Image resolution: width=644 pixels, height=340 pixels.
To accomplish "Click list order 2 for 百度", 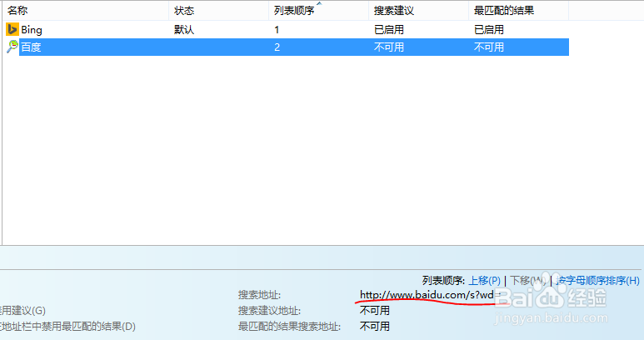I will 277,47.
